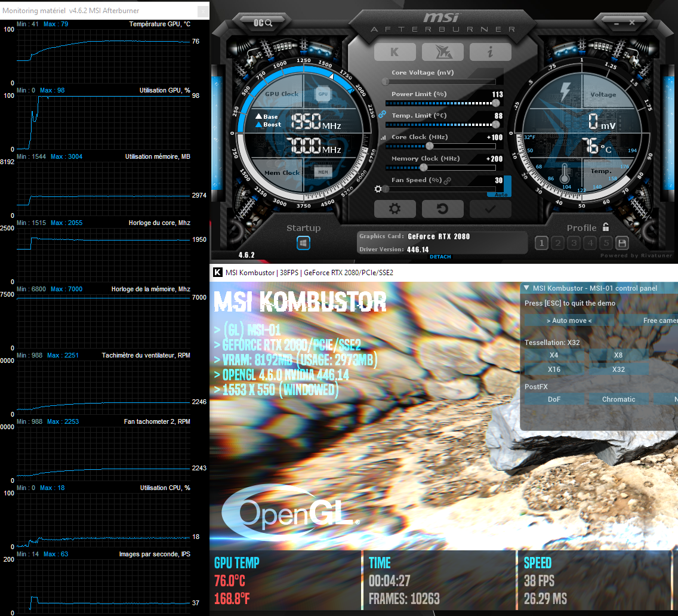Screen dimensions: 678x616
Task: Show Afterburner information via the i button
Action: pyautogui.click(x=491, y=53)
